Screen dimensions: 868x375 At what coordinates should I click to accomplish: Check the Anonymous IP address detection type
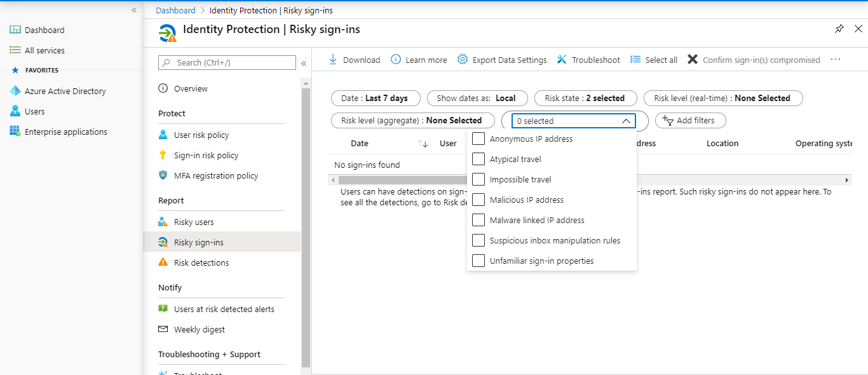478,139
